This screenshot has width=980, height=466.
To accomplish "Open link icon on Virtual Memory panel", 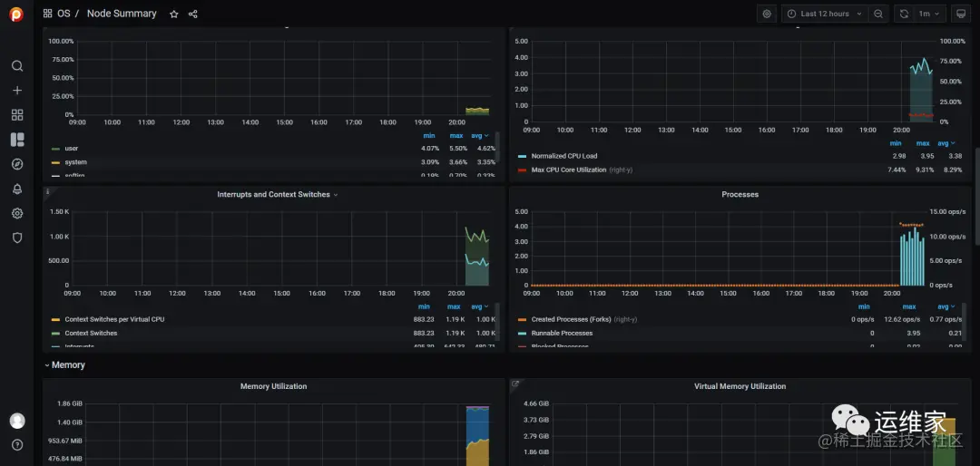I will 515,383.
